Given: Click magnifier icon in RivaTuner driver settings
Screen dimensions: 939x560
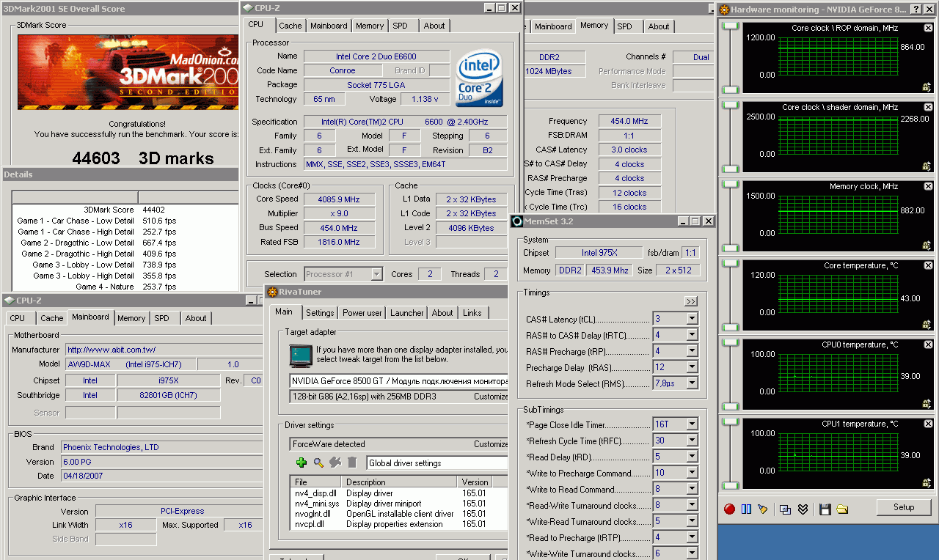Looking at the screenshot, I should pos(318,463).
